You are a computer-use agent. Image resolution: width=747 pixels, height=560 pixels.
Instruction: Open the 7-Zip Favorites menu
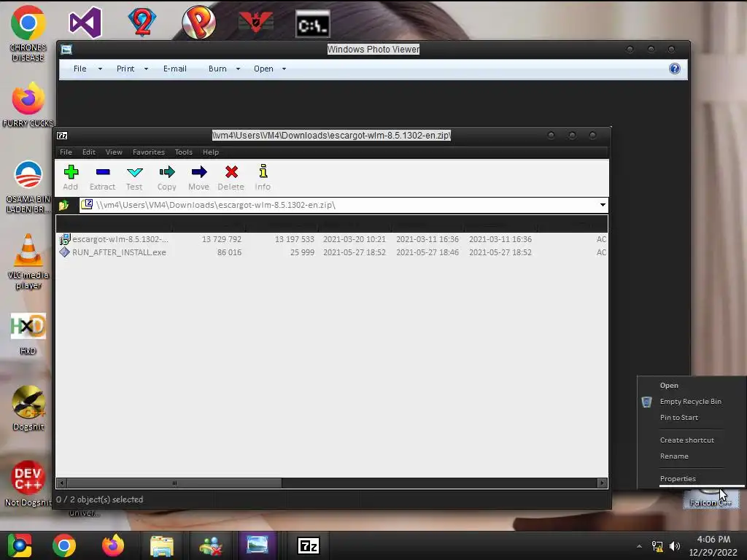click(149, 152)
